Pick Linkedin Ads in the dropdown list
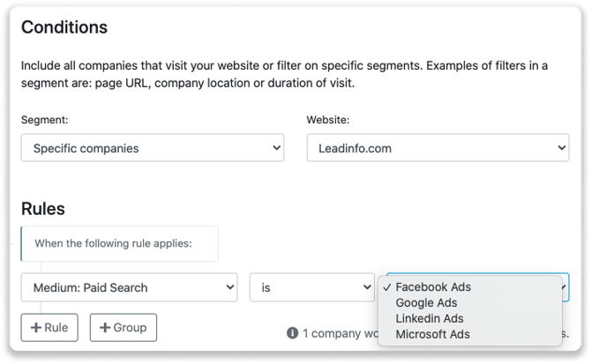The image size is (591, 364). coord(429,318)
